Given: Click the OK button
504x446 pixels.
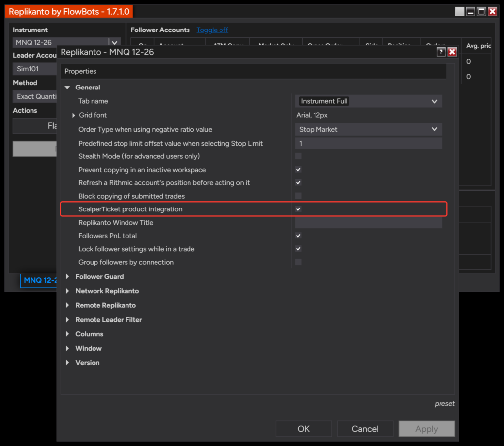Looking at the screenshot, I should [x=303, y=429].
